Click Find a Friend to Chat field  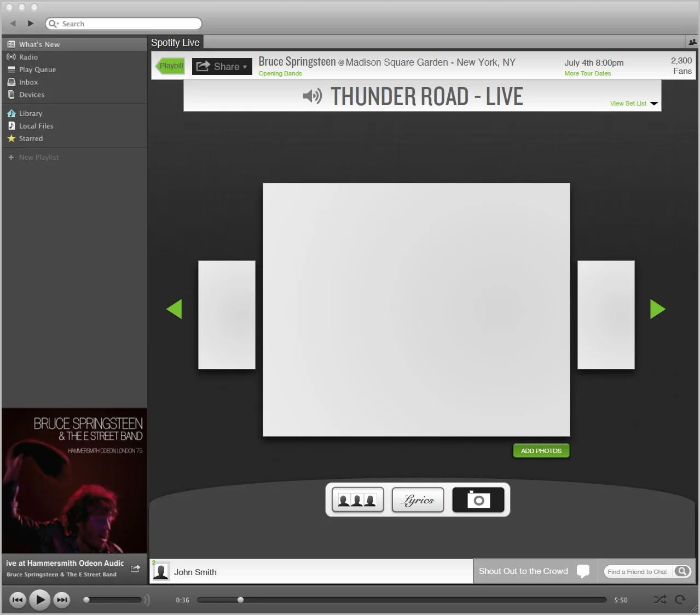638,572
